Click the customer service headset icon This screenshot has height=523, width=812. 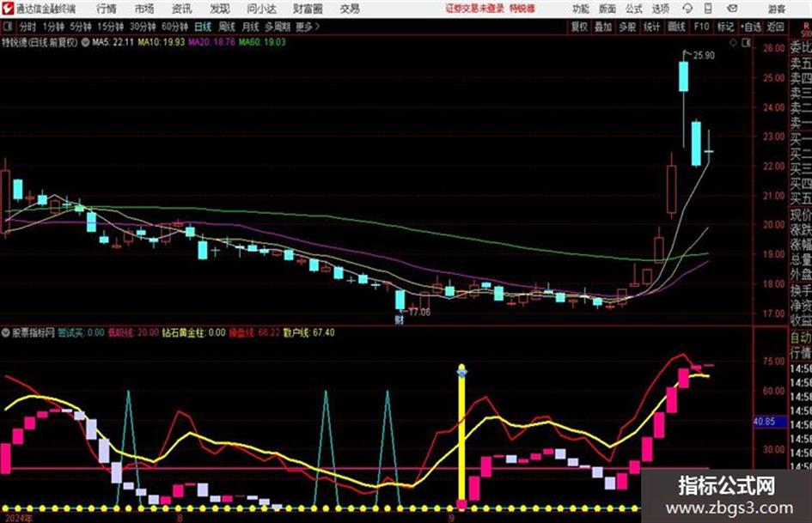(687, 9)
